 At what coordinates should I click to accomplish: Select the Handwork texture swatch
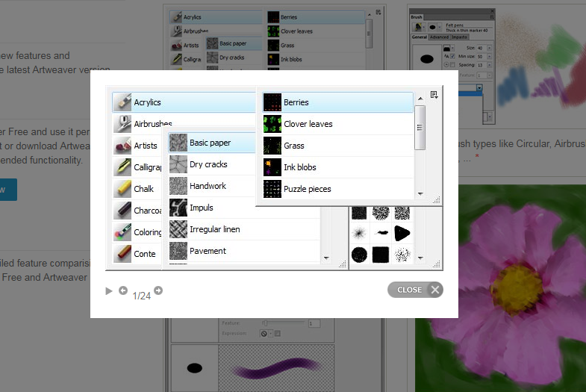(178, 186)
